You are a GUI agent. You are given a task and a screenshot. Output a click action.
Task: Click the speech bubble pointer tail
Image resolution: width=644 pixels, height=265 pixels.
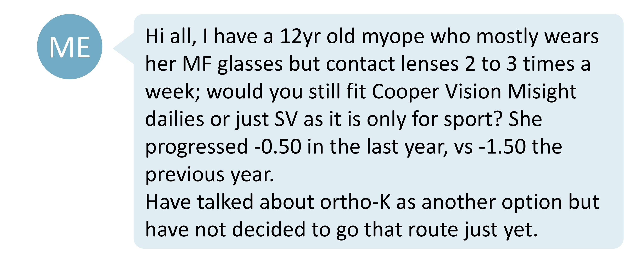123,48
